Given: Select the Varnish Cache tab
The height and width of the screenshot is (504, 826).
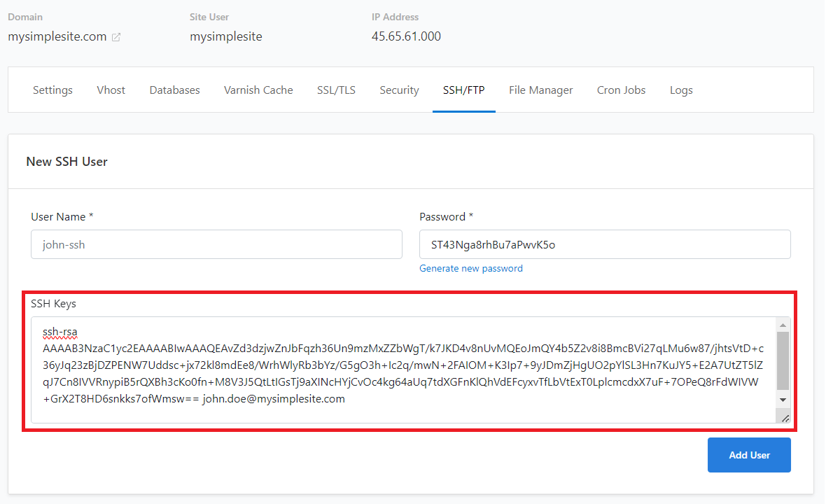Looking at the screenshot, I should pyautogui.click(x=258, y=90).
